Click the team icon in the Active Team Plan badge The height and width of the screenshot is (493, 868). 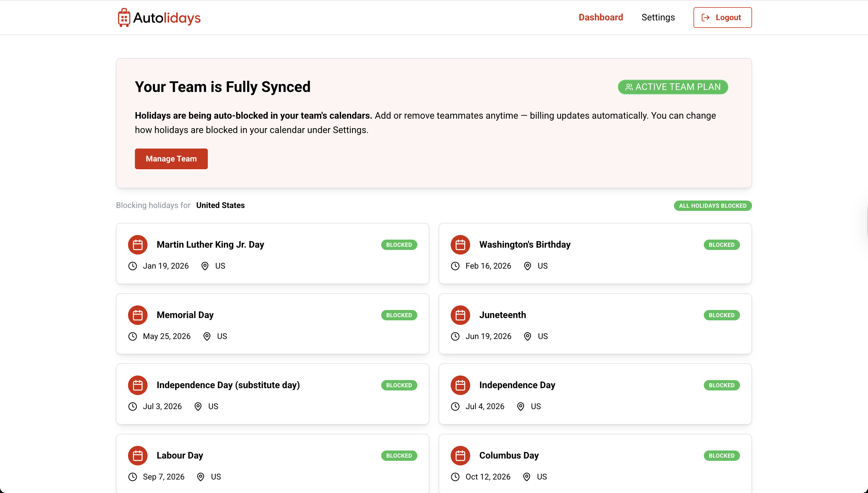[x=629, y=87]
